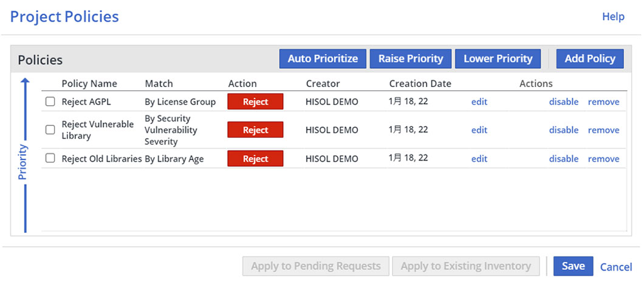The image size is (644, 284).
Task: Remove the Reject Old Libraries policy
Action: [603, 159]
